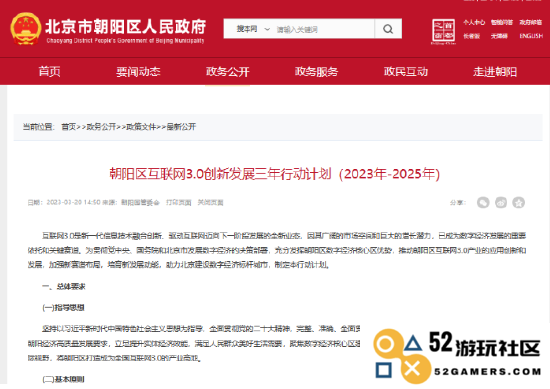Click the 当前位置 breadcrumb label
Viewport: 550px width, 389px height.
[39, 127]
